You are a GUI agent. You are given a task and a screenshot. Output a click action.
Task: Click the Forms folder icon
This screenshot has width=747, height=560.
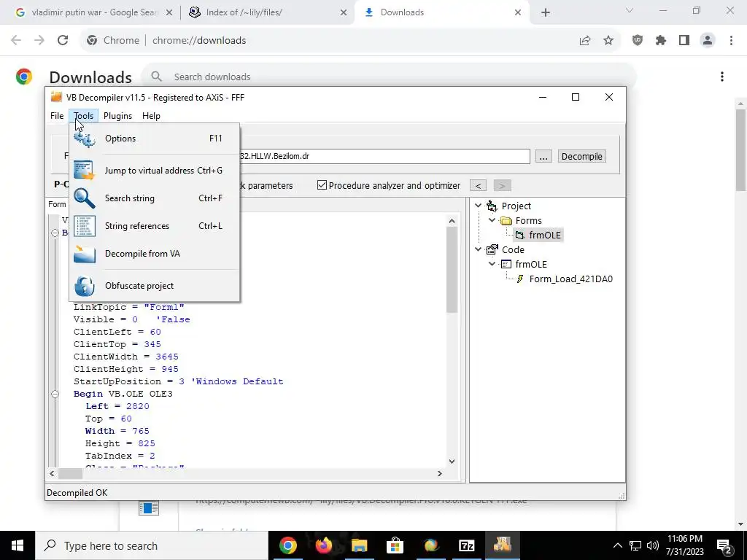click(x=506, y=220)
